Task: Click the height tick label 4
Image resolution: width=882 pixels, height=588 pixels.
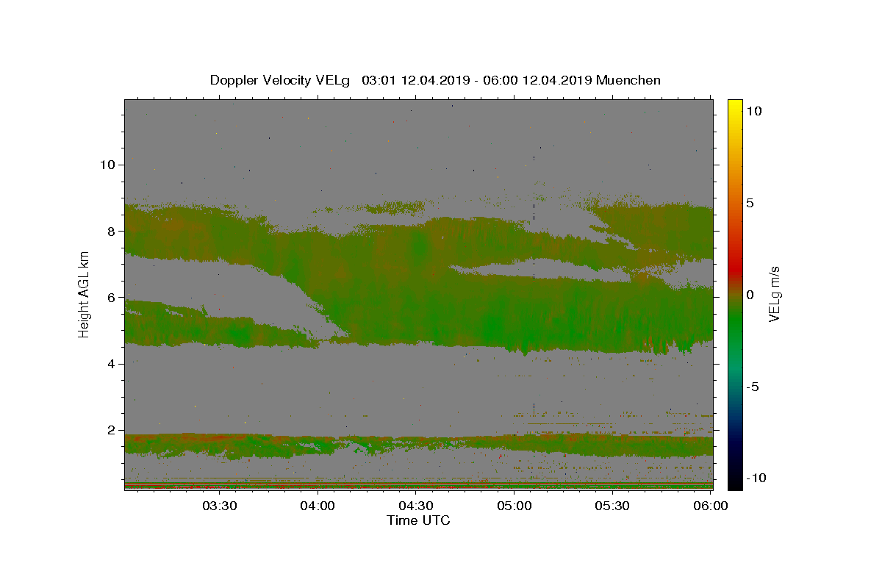Action: pyautogui.click(x=110, y=364)
